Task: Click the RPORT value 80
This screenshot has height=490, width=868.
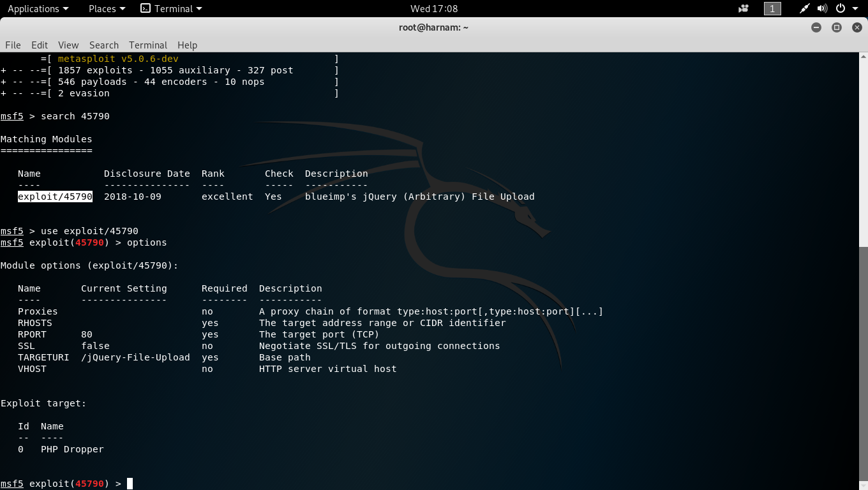Action: (87, 334)
